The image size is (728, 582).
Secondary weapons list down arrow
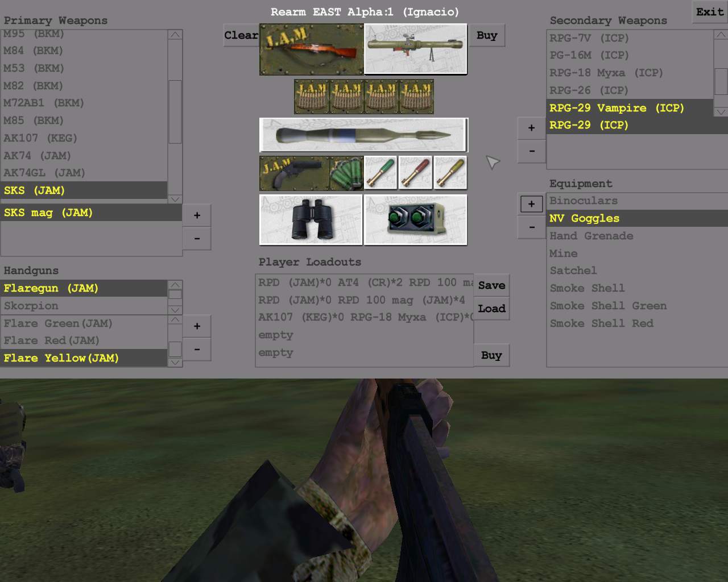(721, 111)
